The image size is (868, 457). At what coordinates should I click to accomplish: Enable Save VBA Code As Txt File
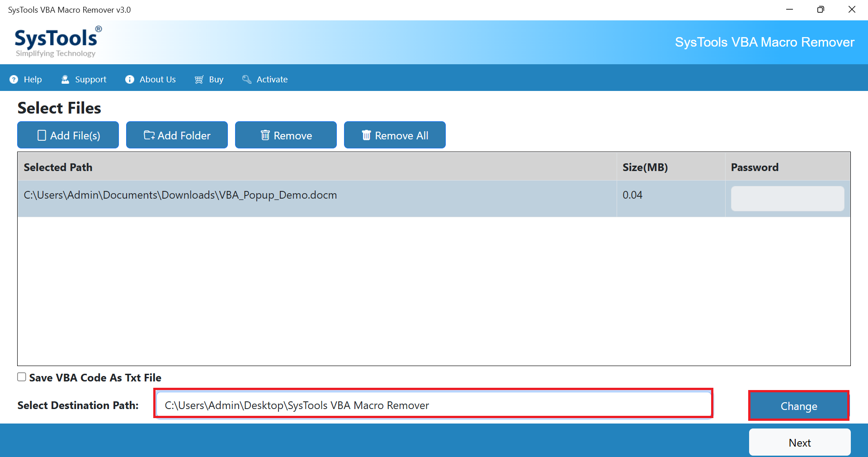pyautogui.click(x=22, y=377)
